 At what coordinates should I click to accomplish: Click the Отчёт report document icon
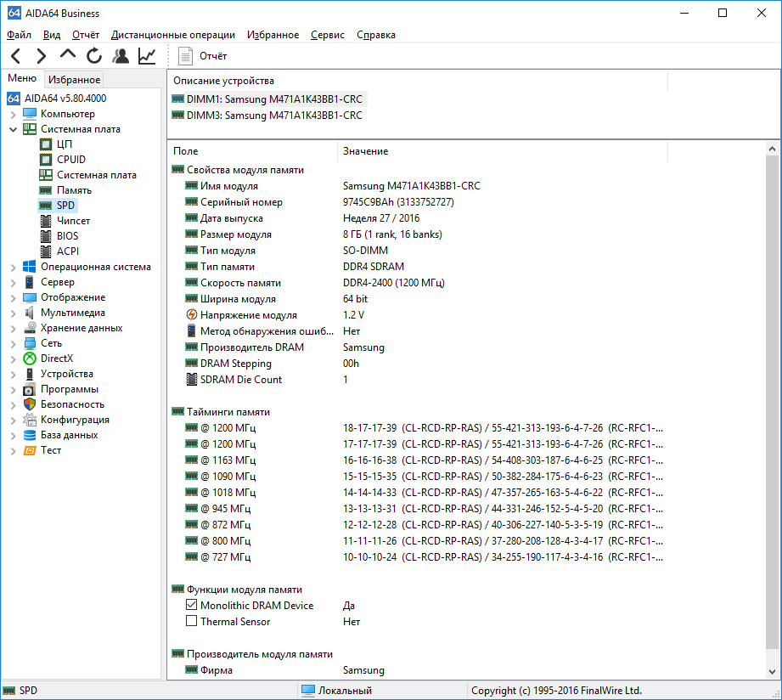(186, 56)
